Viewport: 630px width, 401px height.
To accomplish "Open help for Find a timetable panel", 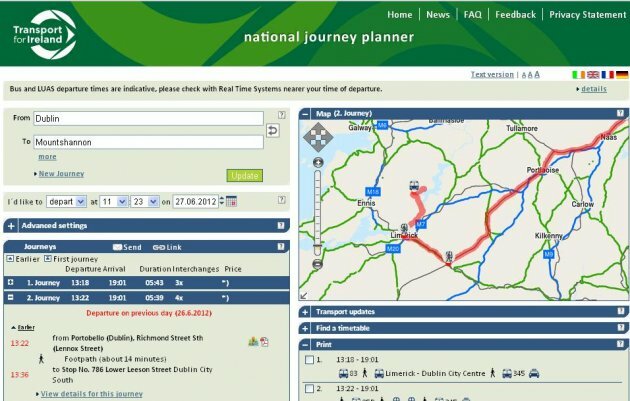I will [620, 328].
